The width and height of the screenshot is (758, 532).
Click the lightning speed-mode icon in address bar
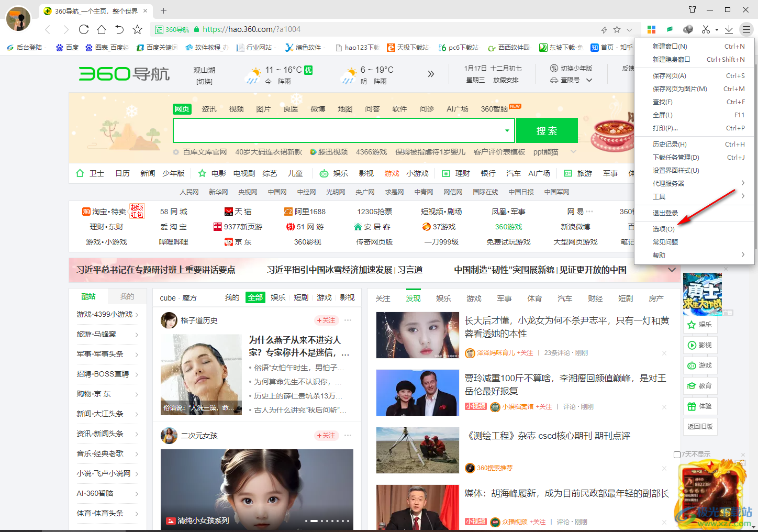coord(604,30)
